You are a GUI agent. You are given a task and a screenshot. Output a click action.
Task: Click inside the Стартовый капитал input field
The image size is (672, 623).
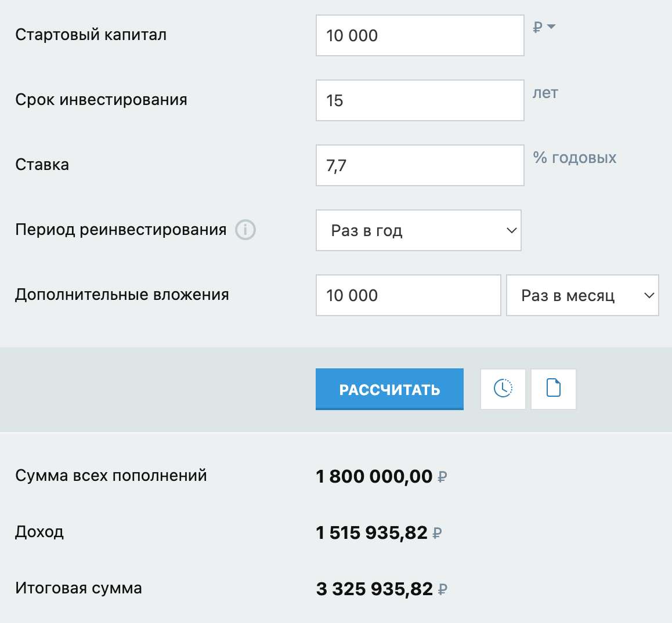420,35
